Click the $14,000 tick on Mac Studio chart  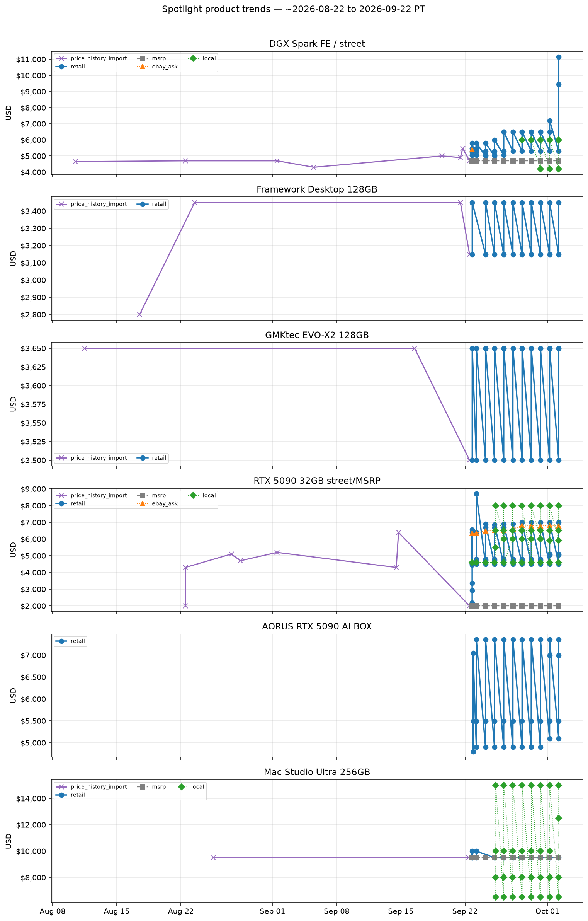[x=31, y=799]
